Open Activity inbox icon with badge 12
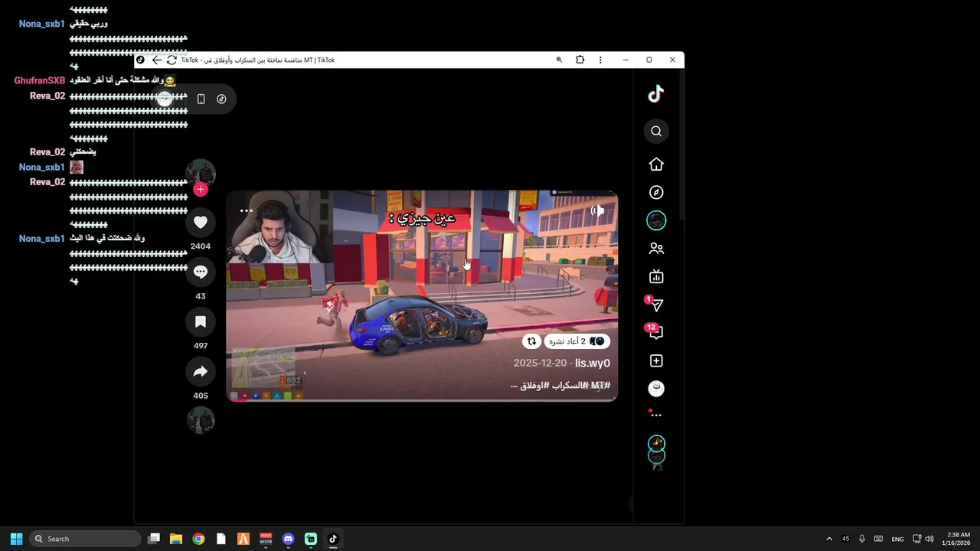Image resolution: width=980 pixels, height=551 pixels. (x=655, y=332)
